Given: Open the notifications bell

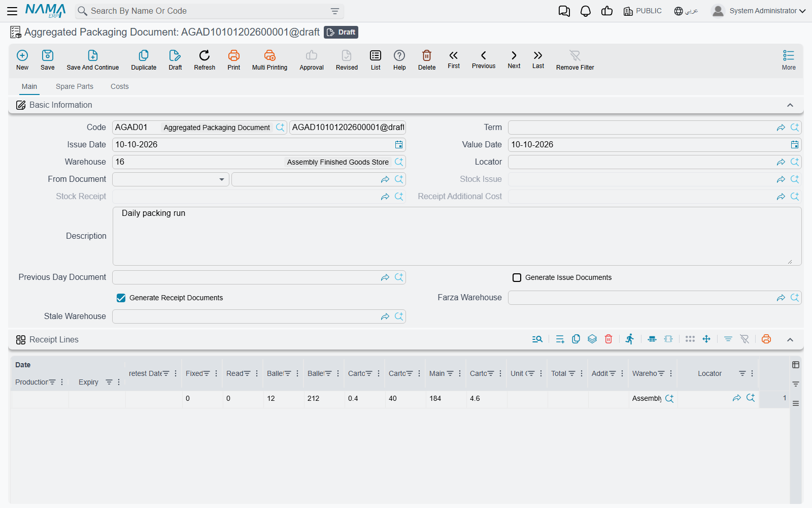Looking at the screenshot, I should [x=586, y=11].
